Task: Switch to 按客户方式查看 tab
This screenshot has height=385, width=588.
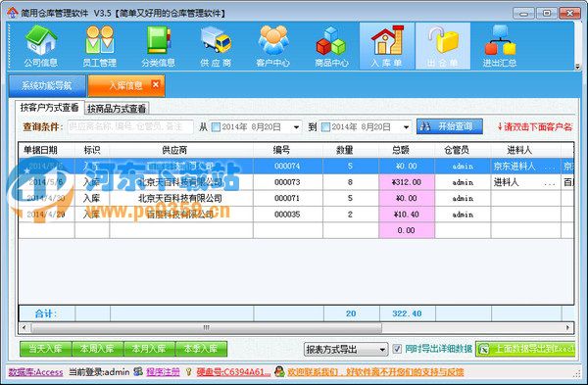Action: 50,108
